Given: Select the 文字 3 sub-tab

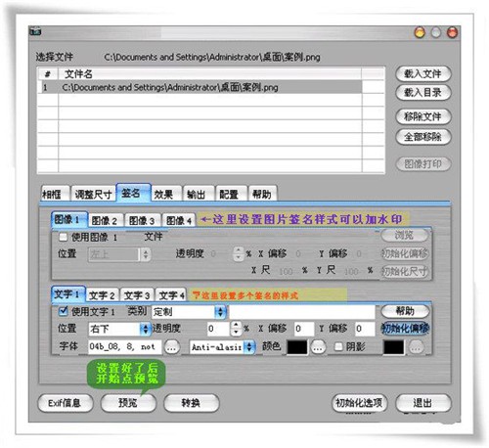Looking at the screenshot, I should point(137,295).
